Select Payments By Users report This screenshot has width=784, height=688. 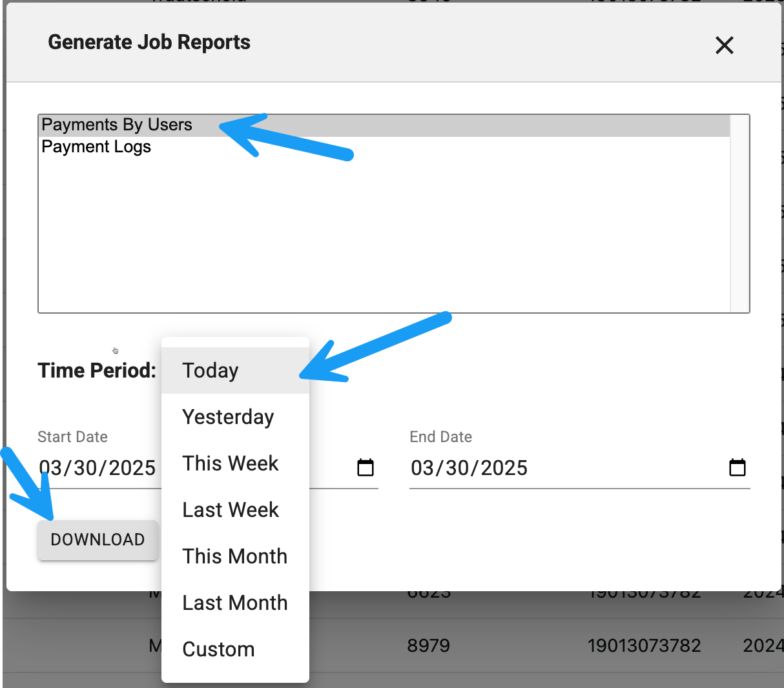click(x=117, y=125)
